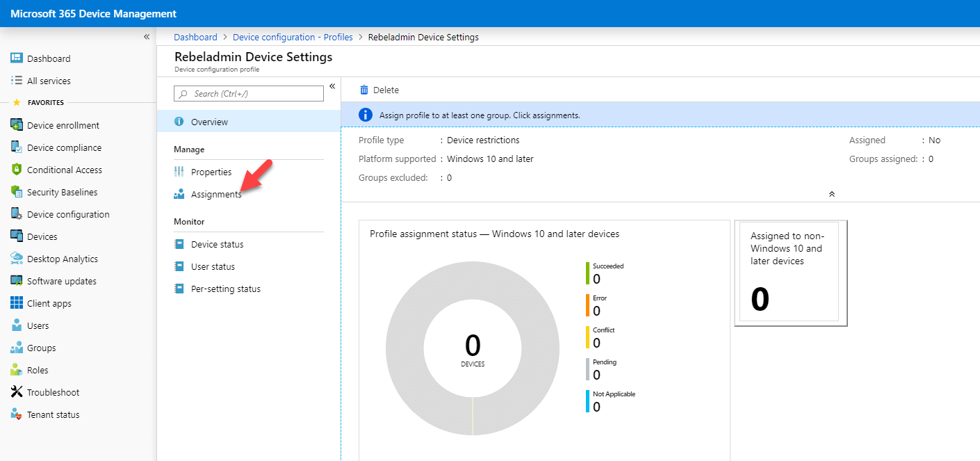Click the Dashboard icon in sidebar
The width and height of the screenshot is (980, 461).
pyautogui.click(x=17, y=58)
